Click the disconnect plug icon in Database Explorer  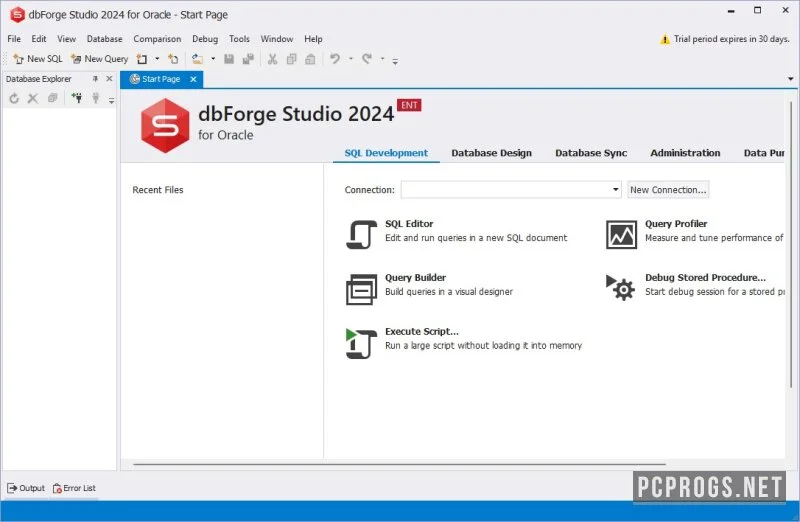(x=95, y=98)
